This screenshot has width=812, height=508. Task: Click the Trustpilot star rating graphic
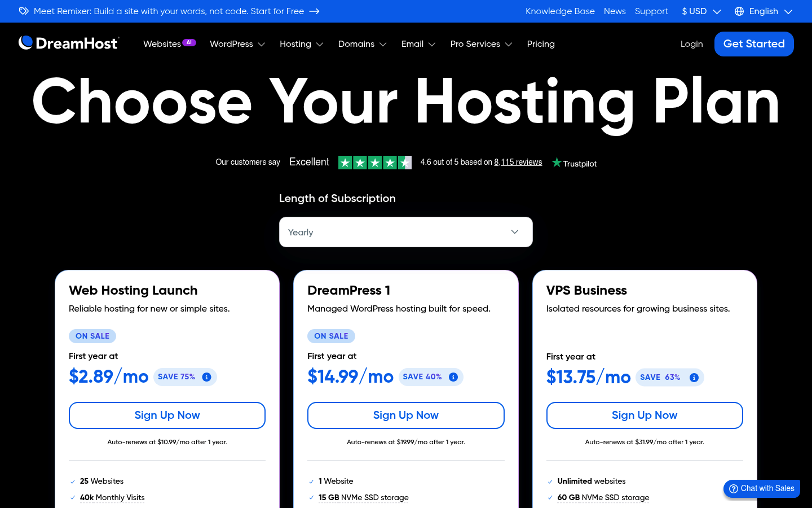375,163
